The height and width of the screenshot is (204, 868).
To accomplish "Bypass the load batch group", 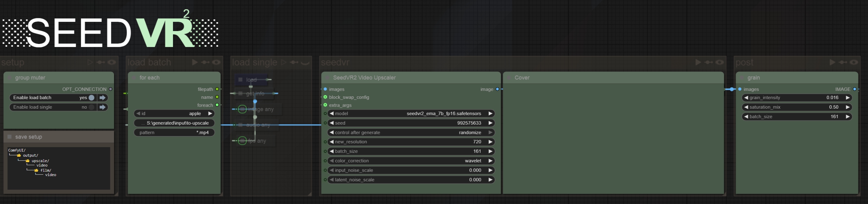I will coord(205,62).
